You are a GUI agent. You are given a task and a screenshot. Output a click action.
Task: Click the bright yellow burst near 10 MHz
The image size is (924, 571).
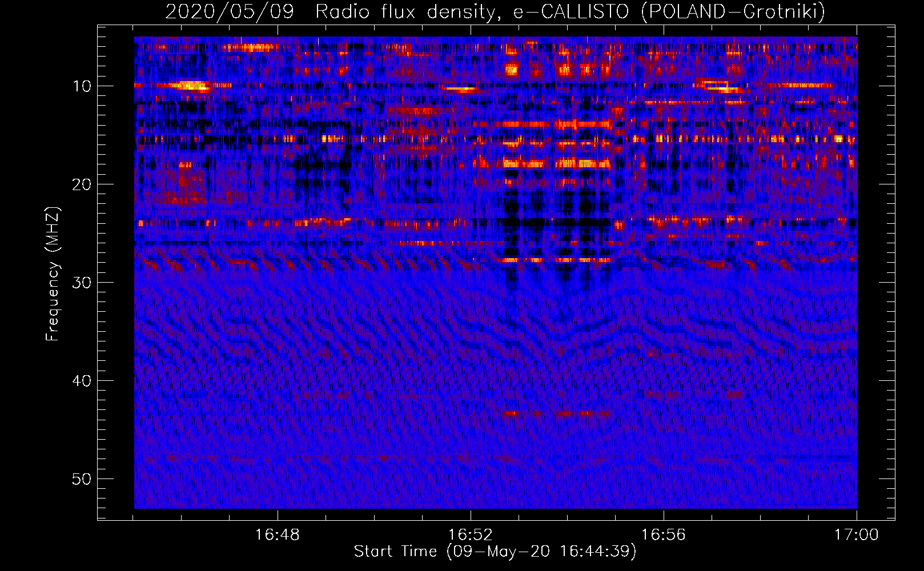[190, 86]
